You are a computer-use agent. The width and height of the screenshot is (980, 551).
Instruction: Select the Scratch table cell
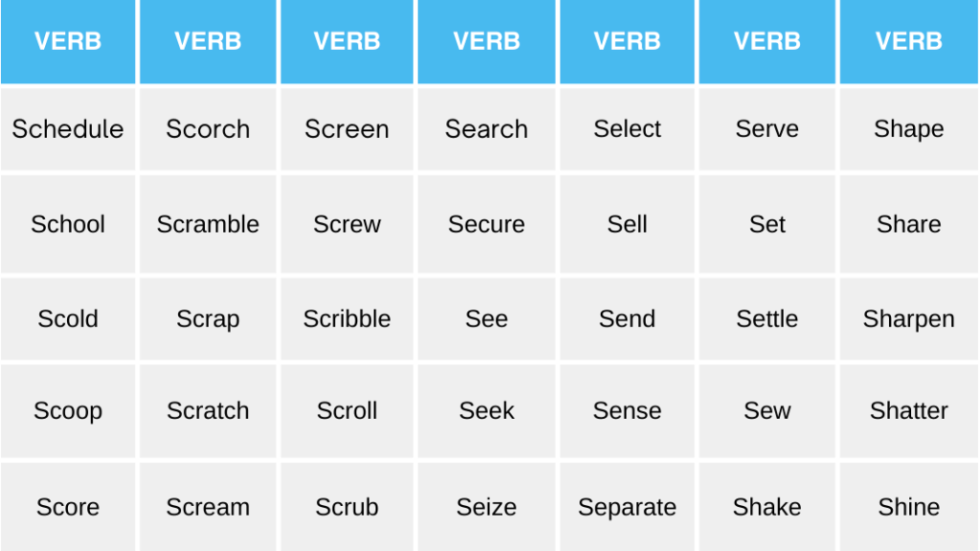click(x=208, y=411)
